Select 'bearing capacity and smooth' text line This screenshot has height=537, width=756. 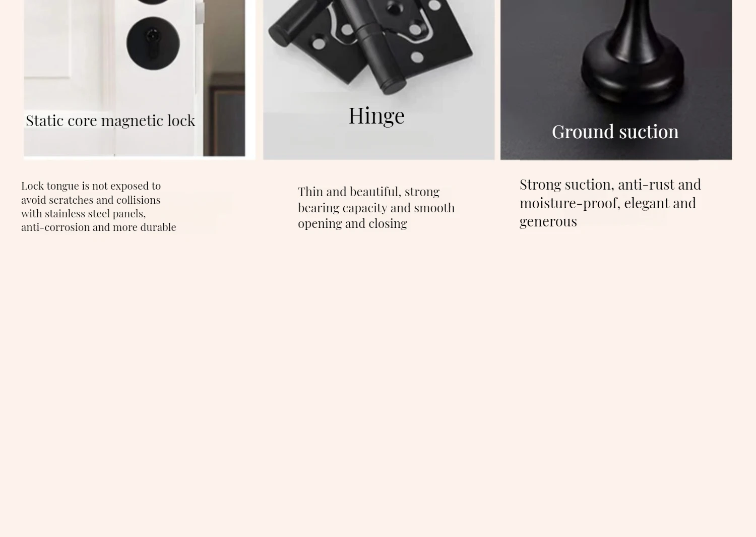click(376, 208)
